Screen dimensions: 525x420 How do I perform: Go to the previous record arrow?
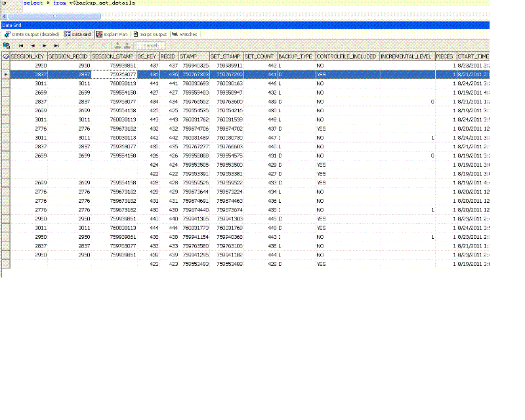click(x=33, y=45)
